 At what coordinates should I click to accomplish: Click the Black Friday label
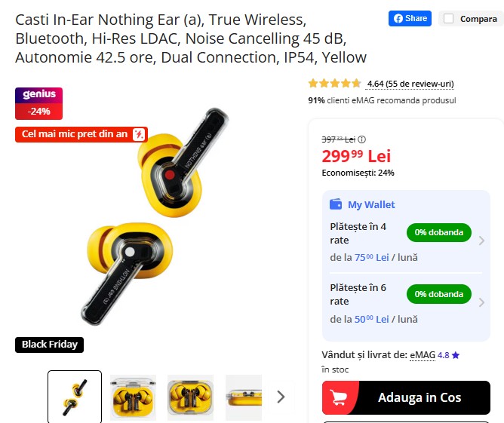pyautogui.click(x=50, y=345)
